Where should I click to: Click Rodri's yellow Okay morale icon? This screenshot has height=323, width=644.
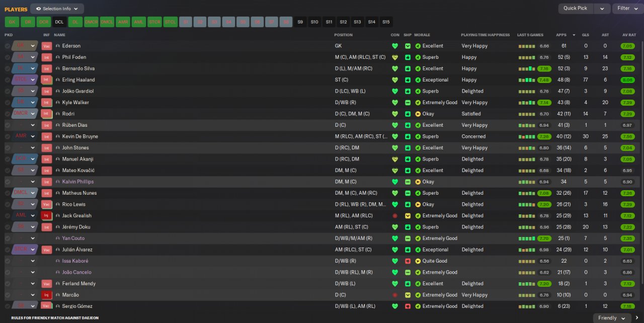418,114
